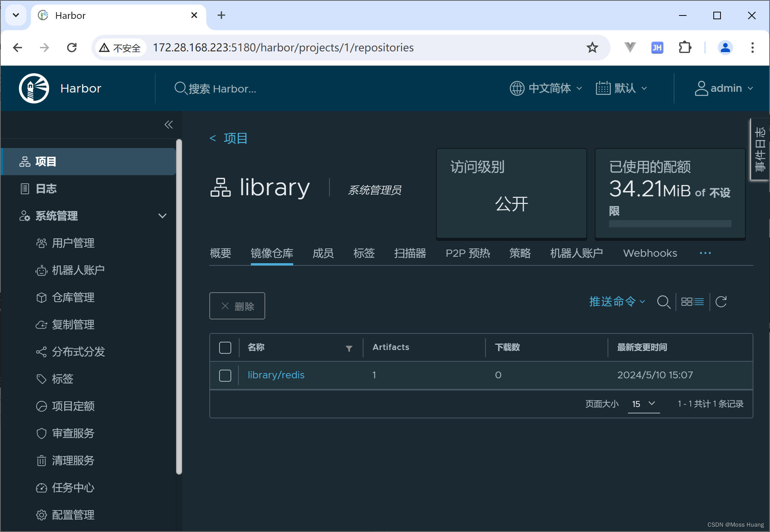Image resolution: width=770 pixels, height=532 pixels.
Task: Close the Harbor browser tab
Action: tap(194, 15)
